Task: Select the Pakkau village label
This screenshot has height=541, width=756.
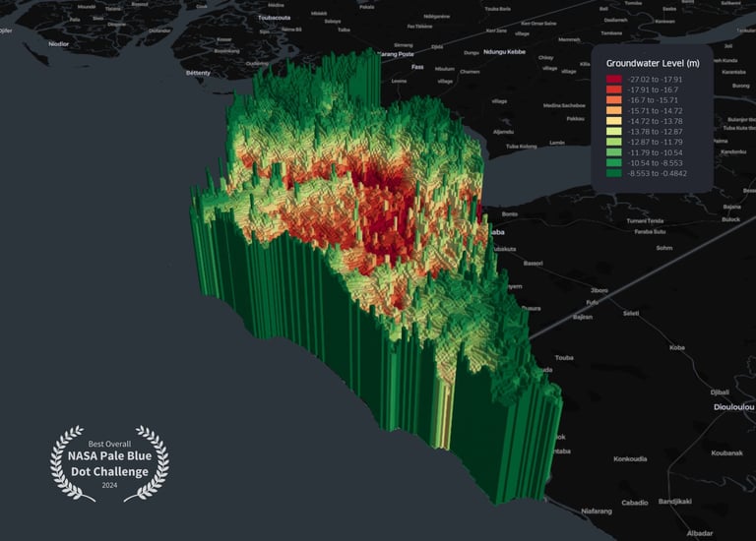Action: pos(575,118)
